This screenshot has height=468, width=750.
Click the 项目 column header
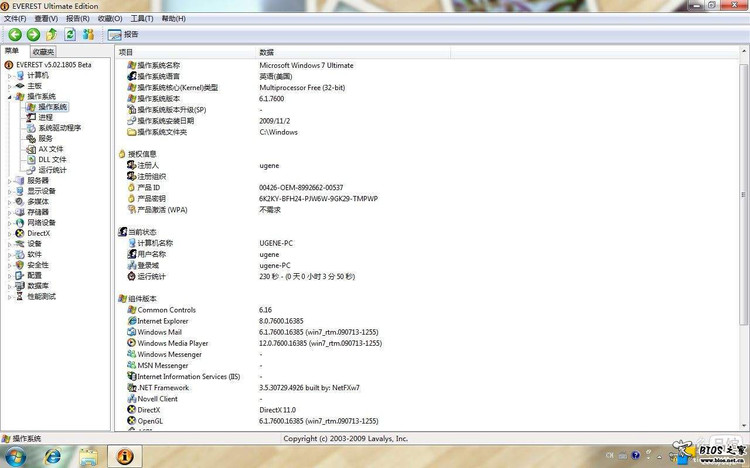186,52
